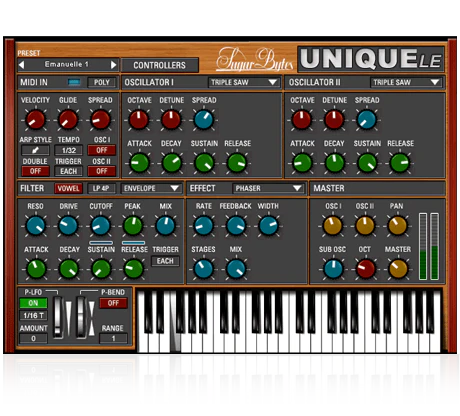Click the Velocity knob in MIDI IN
The image size is (460, 416).
35,119
